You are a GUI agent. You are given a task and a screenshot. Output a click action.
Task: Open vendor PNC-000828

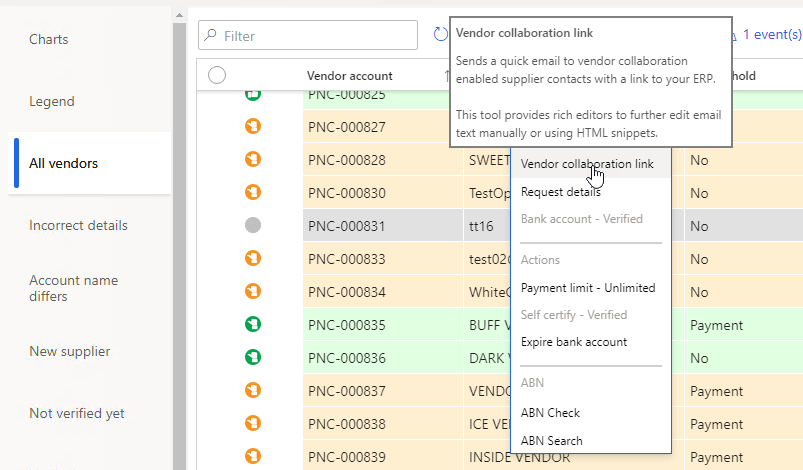coord(347,160)
